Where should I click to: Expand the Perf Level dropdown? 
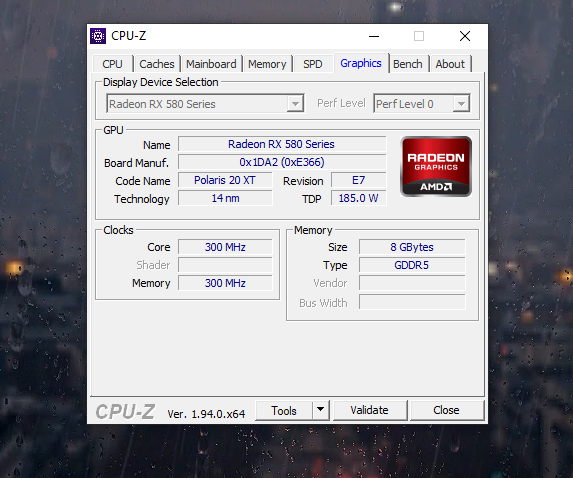point(422,104)
